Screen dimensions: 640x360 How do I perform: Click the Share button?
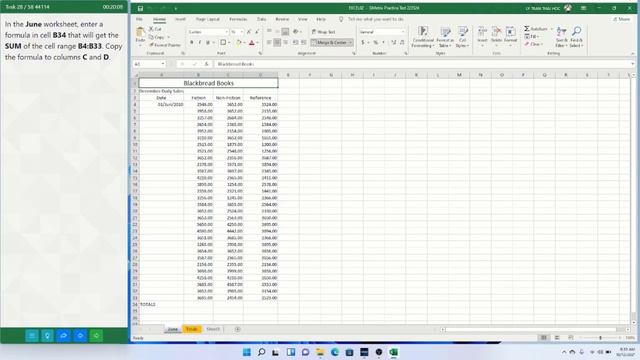(622, 19)
